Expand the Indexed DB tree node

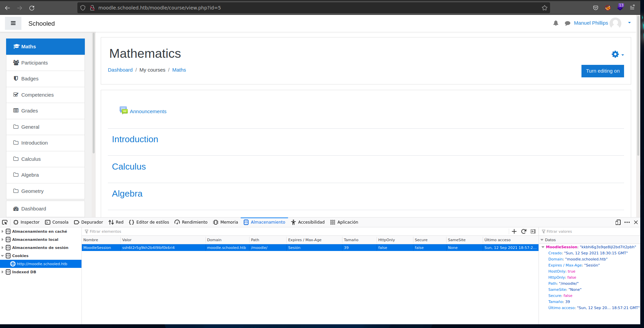(x=3, y=272)
